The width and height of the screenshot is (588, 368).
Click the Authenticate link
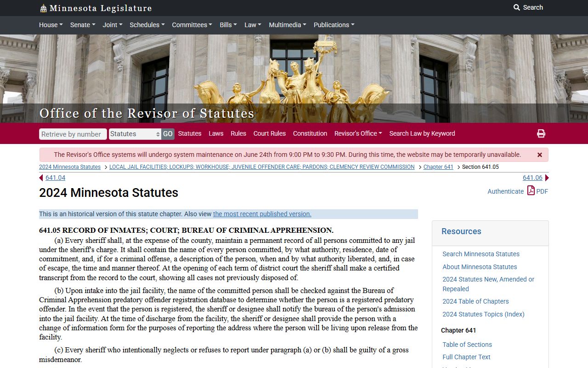click(505, 191)
